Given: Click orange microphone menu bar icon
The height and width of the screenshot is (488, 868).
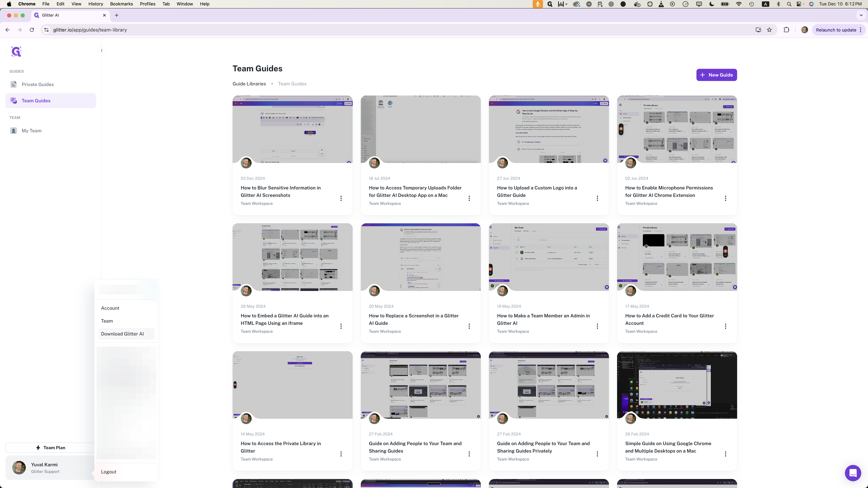Looking at the screenshot, I should 538,4.
